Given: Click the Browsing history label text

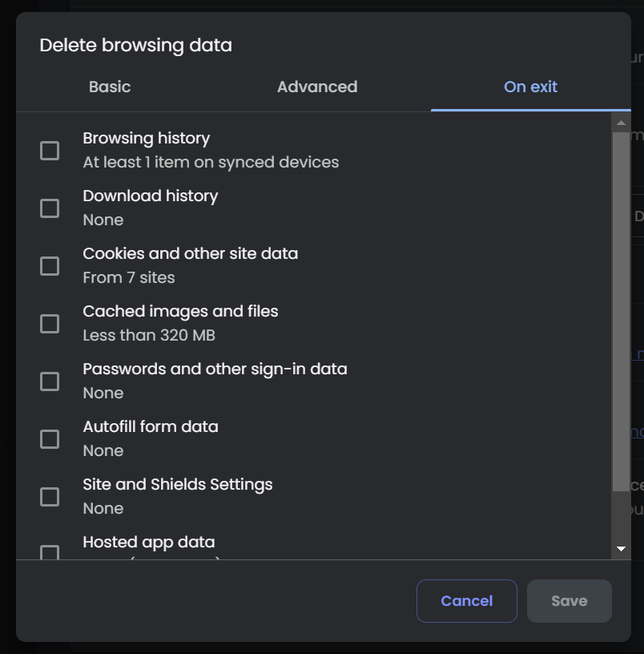Looking at the screenshot, I should [147, 138].
